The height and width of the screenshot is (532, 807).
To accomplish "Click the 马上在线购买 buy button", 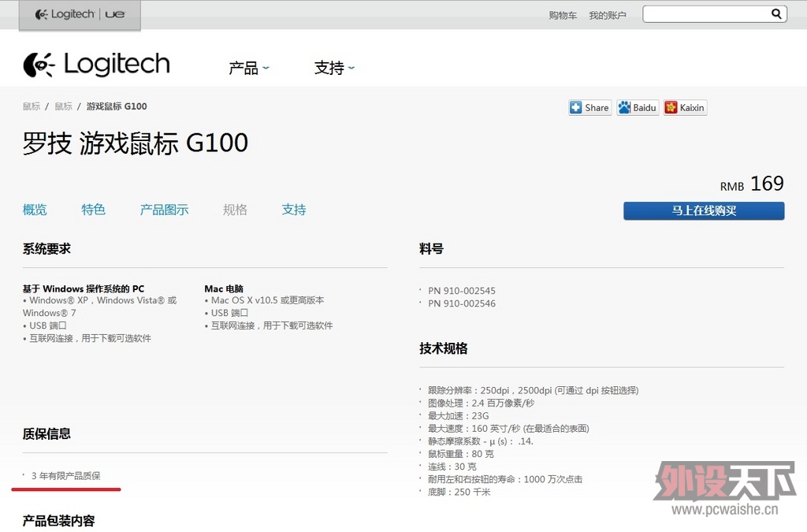I will (704, 210).
